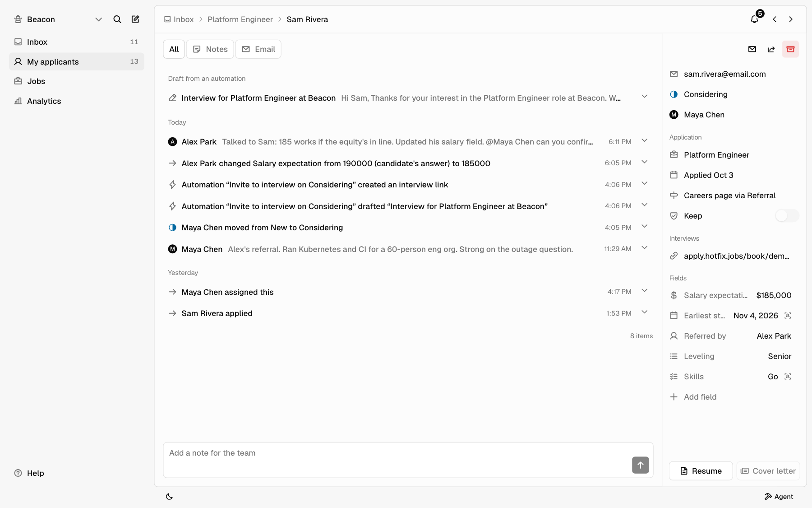Open the notifications bell

pyautogui.click(x=754, y=19)
